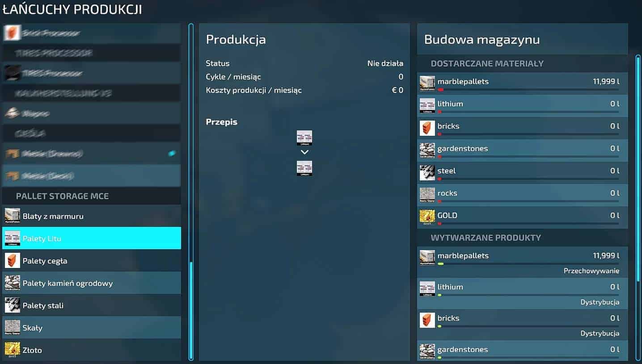Click the marblepallets fill bar in supplied materials
642x364 pixels.
[528, 90]
